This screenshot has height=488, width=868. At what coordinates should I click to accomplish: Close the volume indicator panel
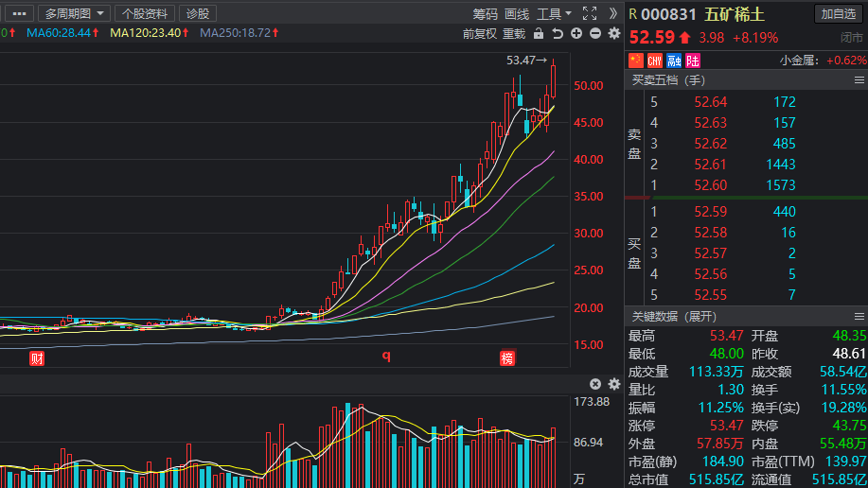[595, 384]
